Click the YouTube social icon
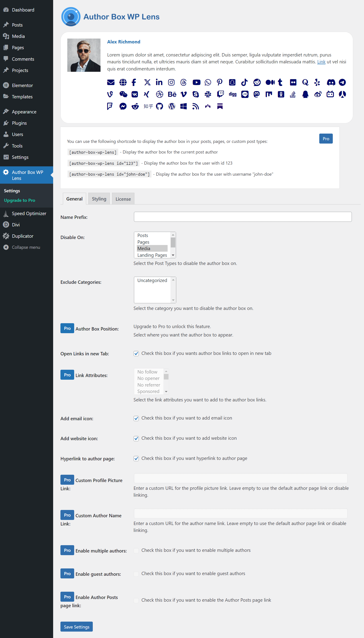364x638 pixels. coord(196,82)
